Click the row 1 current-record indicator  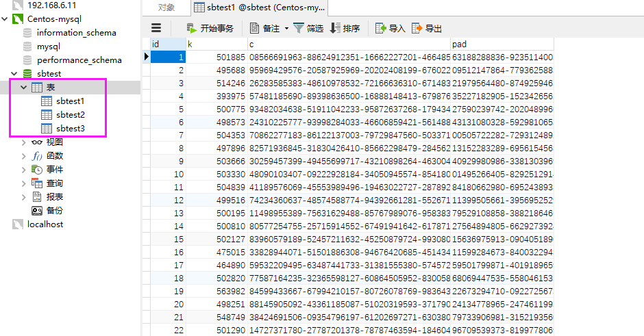(147, 57)
